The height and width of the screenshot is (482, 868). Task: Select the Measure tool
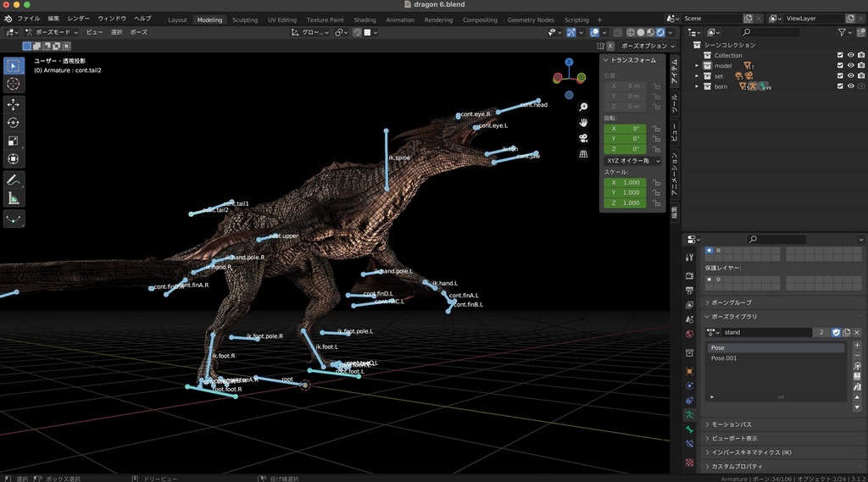click(x=14, y=199)
